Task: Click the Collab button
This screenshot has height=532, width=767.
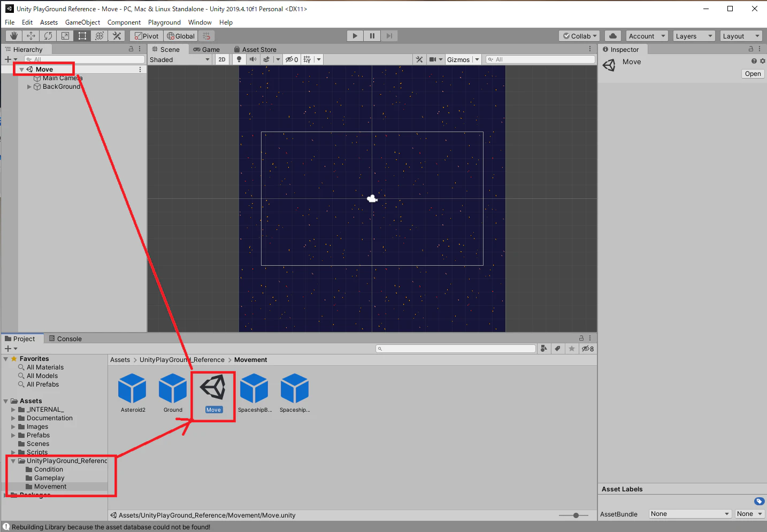Action: pyautogui.click(x=580, y=36)
